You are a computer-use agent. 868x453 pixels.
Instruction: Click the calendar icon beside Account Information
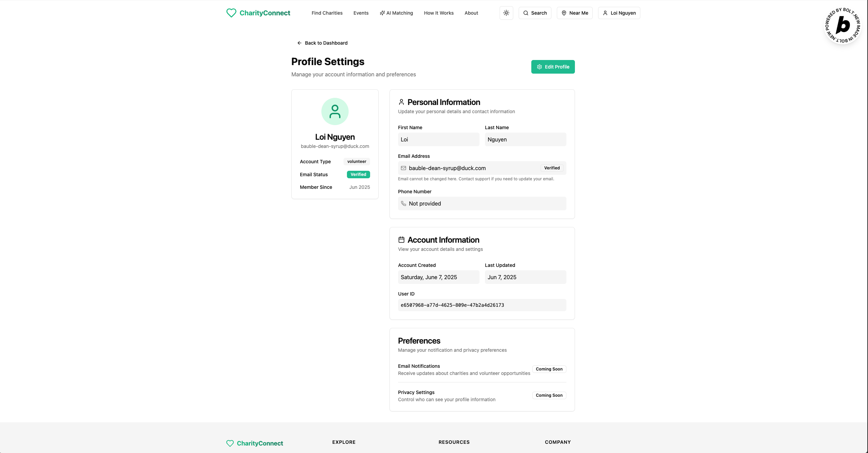click(x=401, y=240)
